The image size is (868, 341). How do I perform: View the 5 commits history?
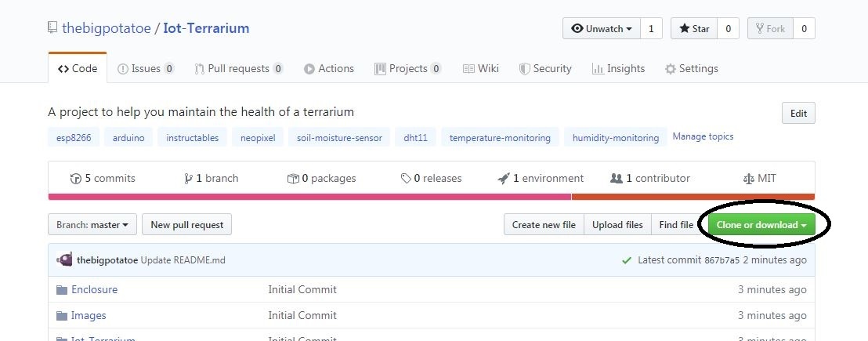[103, 178]
